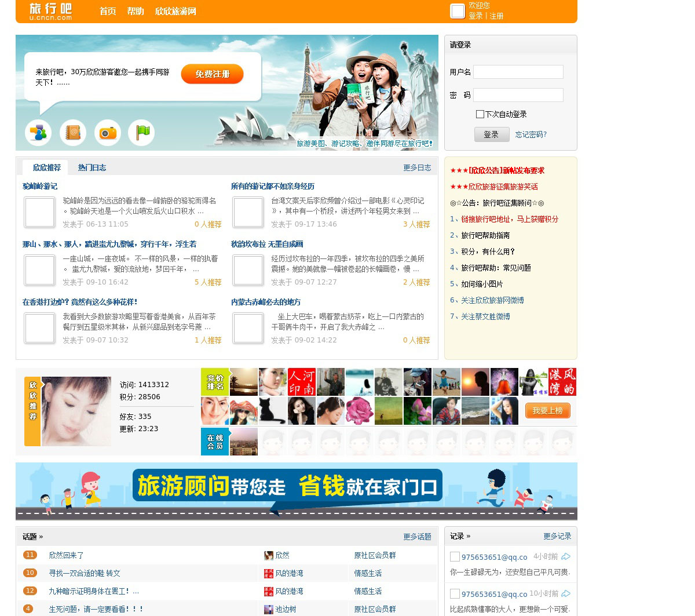Image resolution: width=695 pixels, height=616 pixels.
Task: Open the black cat avatar thumbnail
Action: tap(273, 411)
